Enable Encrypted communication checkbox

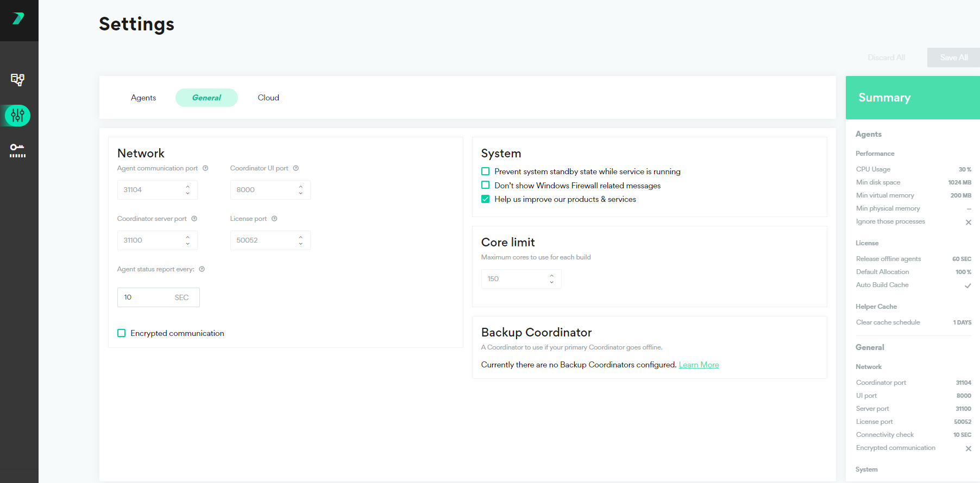pos(122,333)
